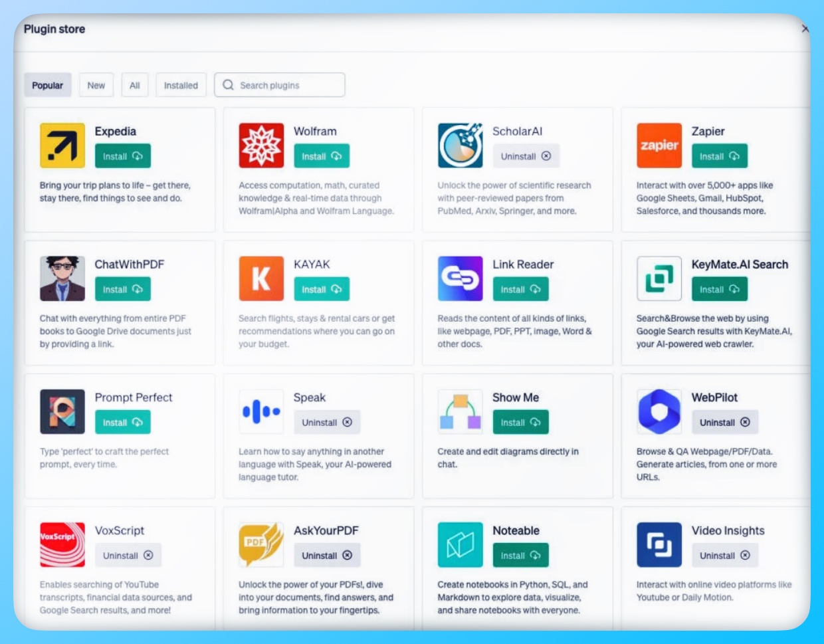Click the Speak plugin title

click(310, 397)
